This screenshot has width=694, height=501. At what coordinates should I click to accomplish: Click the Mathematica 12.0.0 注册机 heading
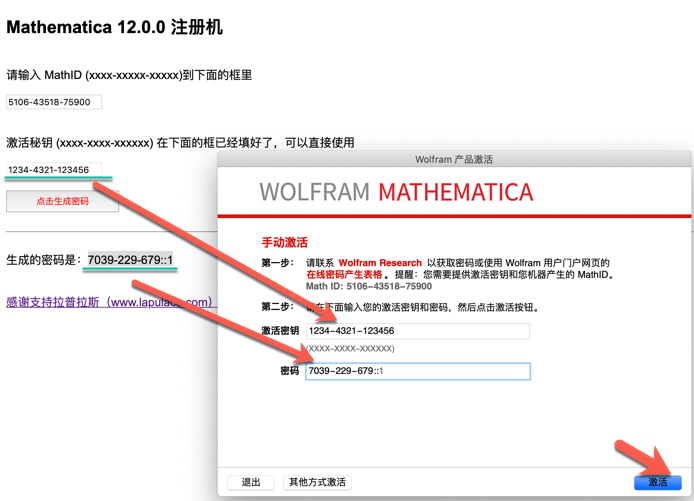coord(115,27)
